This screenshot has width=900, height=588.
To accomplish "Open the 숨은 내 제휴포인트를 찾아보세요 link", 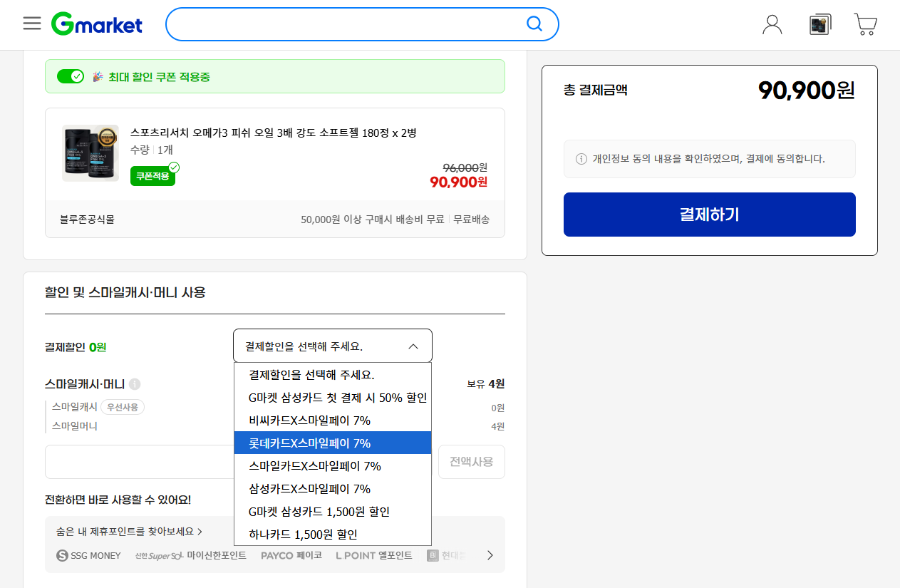I will coord(126,531).
